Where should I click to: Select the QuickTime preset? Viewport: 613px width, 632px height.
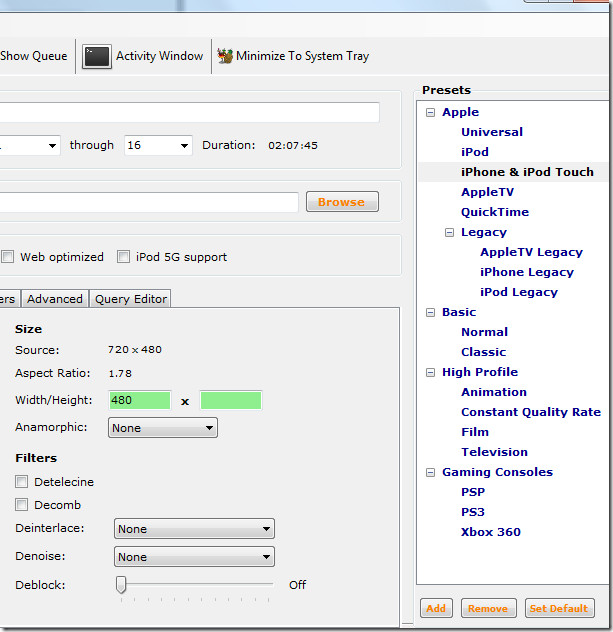coord(495,212)
